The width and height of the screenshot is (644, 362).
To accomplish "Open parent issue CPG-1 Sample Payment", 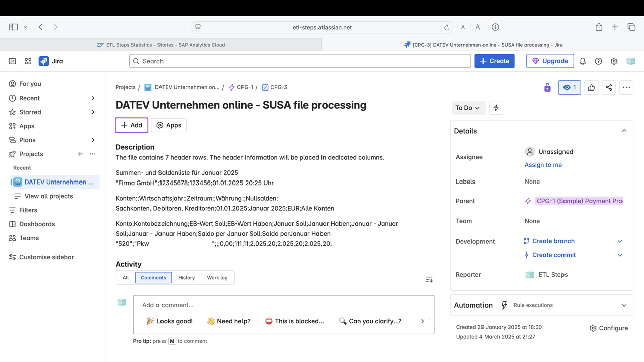I will (x=579, y=201).
